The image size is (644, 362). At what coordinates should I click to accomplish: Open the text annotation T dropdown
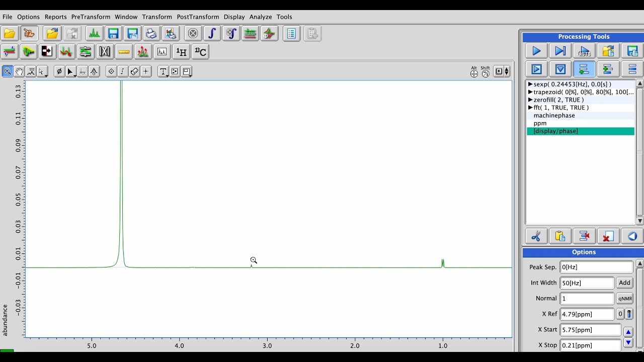click(163, 71)
